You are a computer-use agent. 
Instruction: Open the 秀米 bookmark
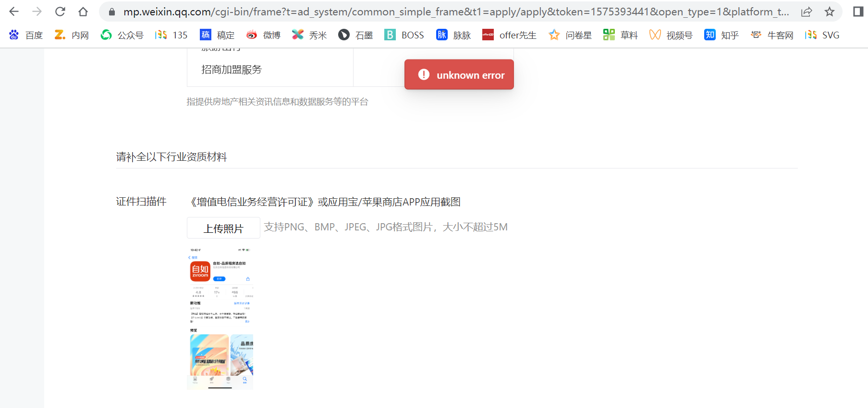click(309, 35)
